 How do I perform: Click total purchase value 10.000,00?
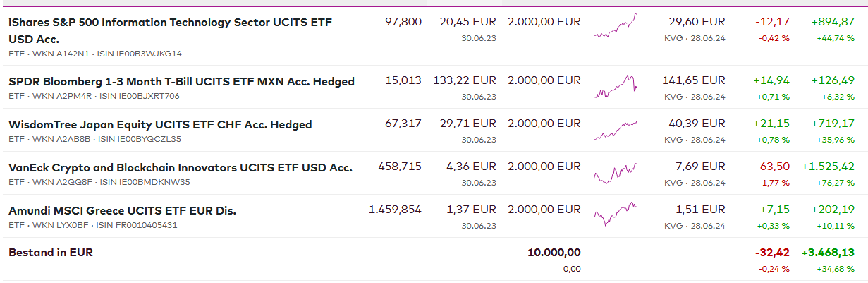(x=554, y=253)
